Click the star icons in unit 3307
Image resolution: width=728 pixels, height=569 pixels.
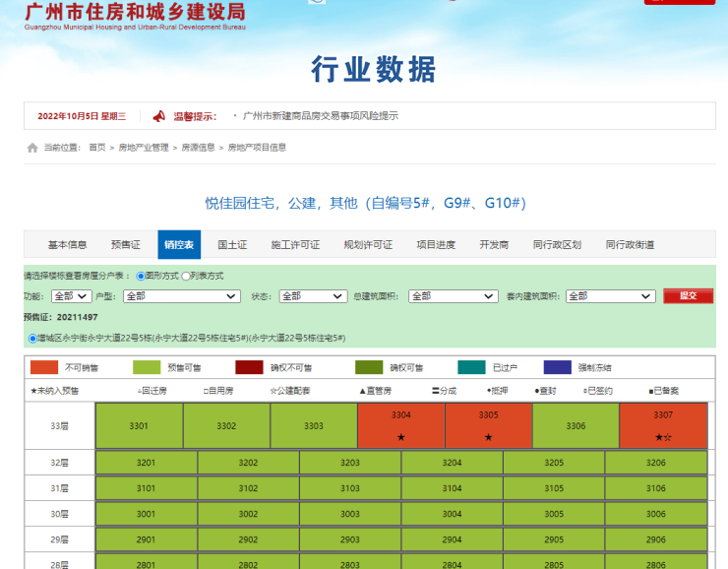point(663,437)
